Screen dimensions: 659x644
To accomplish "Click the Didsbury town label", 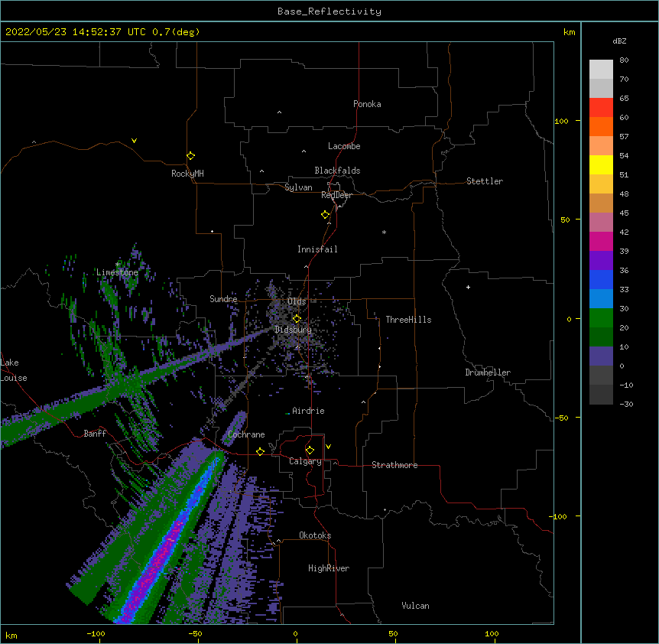I will click(x=294, y=330).
